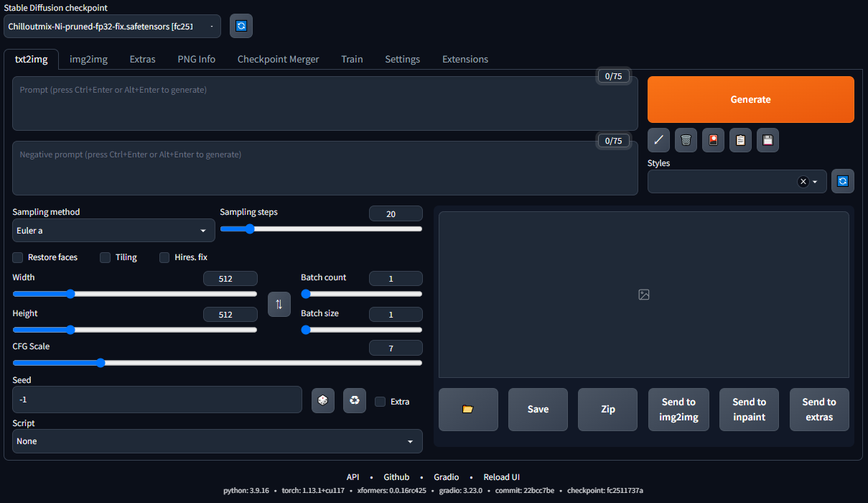
Task: Enable the Hires. fix option
Action: click(x=164, y=257)
